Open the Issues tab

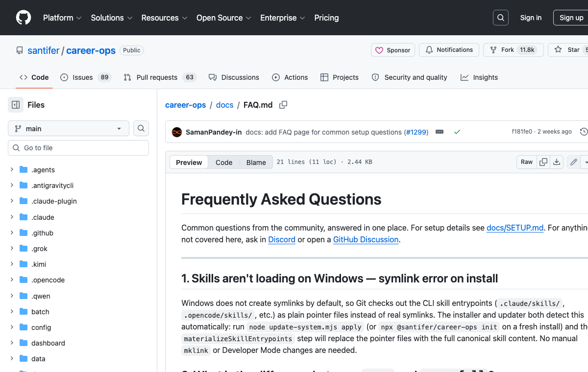click(86, 77)
